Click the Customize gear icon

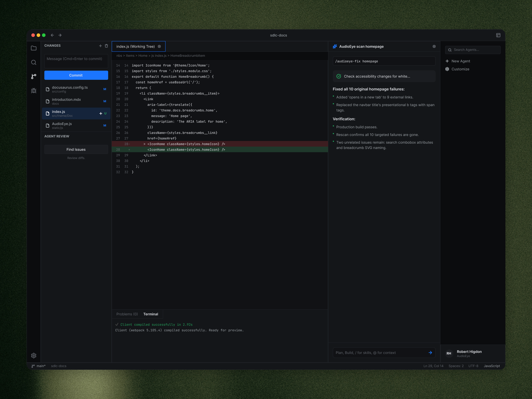click(x=447, y=69)
